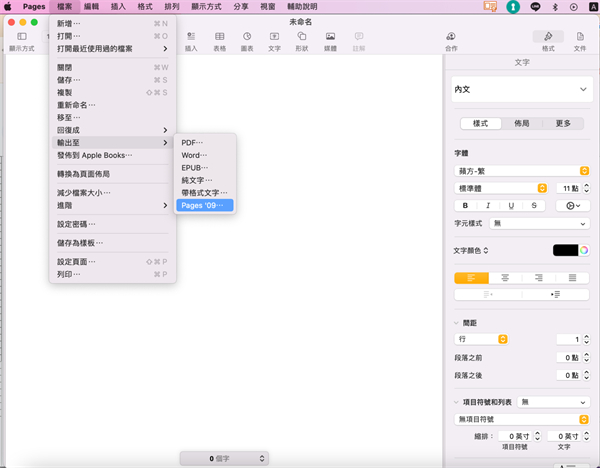600x468 pixels.
Task: Open the 形狀 (Shape) toolbar icon
Action: [302, 40]
